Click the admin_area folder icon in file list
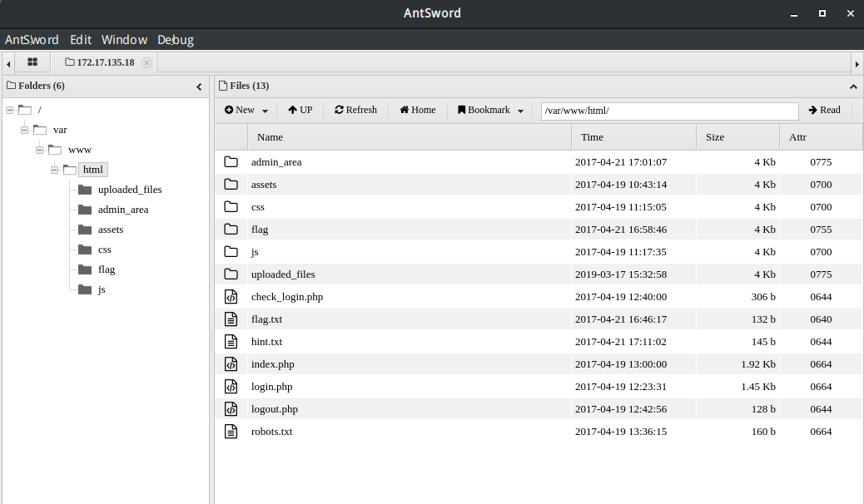 pyautogui.click(x=231, y=162)
